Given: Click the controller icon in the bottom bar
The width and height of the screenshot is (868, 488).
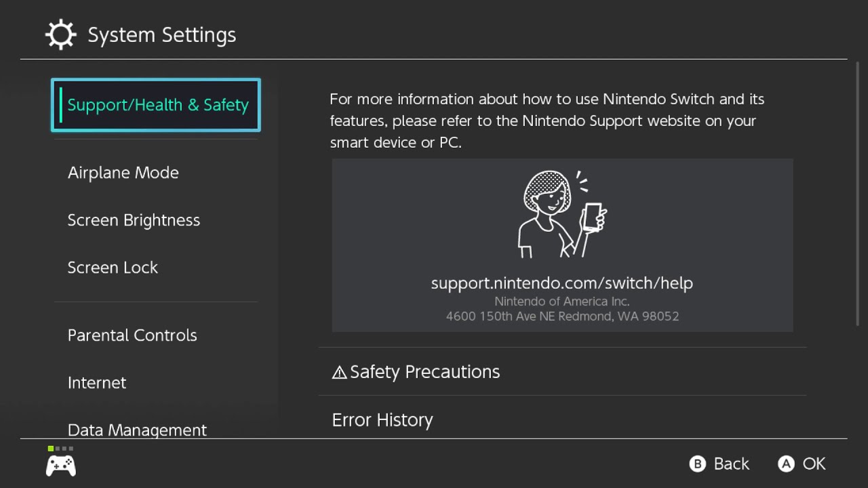Looking at the screenshot, I should click(x=61, y=466).
